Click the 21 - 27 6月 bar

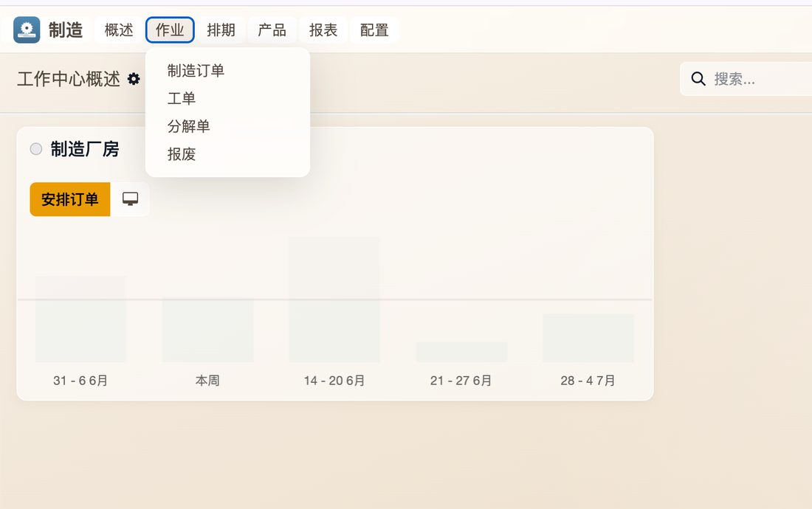point(461,352)
